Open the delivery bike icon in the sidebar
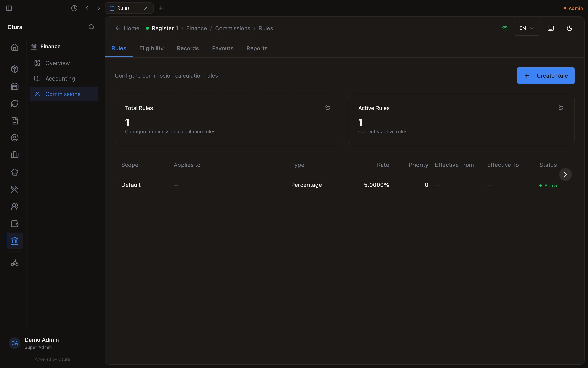This screenshot has width=588, height=368. 14,263
